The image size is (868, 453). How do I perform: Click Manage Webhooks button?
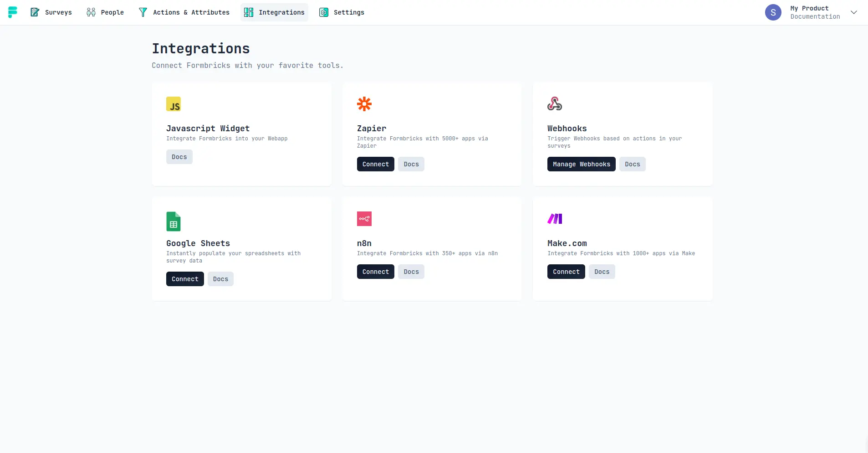pos(581,164)
